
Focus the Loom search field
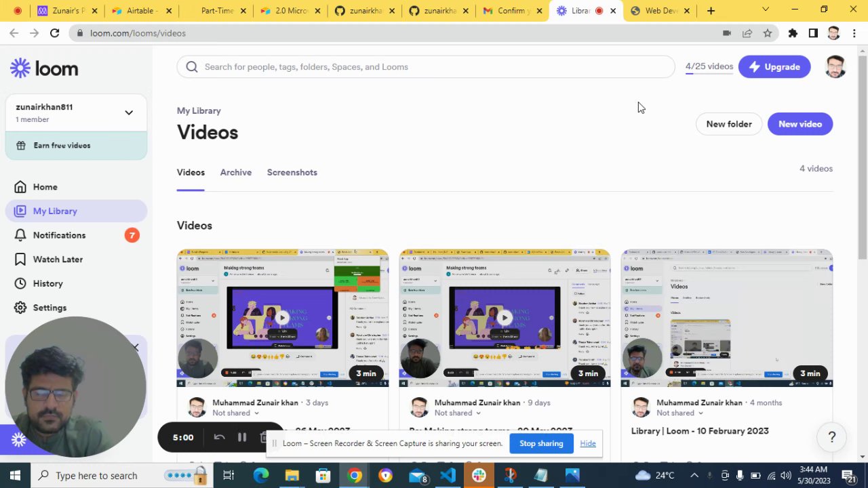pyautogui.click(x=426, y=66)
